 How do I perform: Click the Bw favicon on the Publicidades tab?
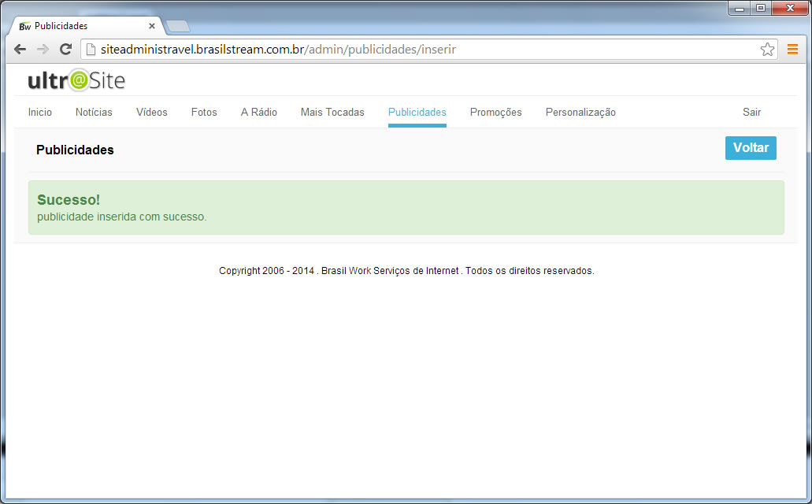(24, 25)
